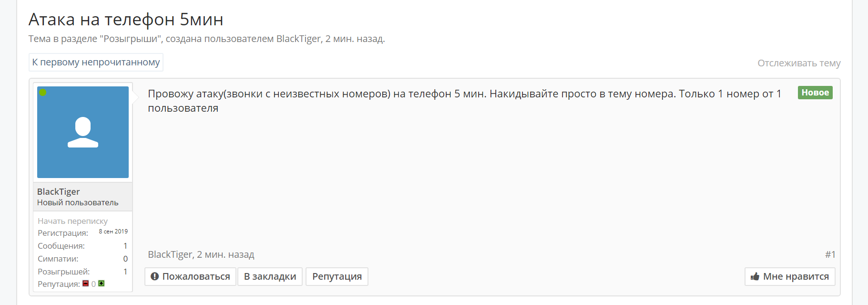Click the Симпатии count in user info
The height and width of the screenshot is (305, 868).
tap(125, 259)
